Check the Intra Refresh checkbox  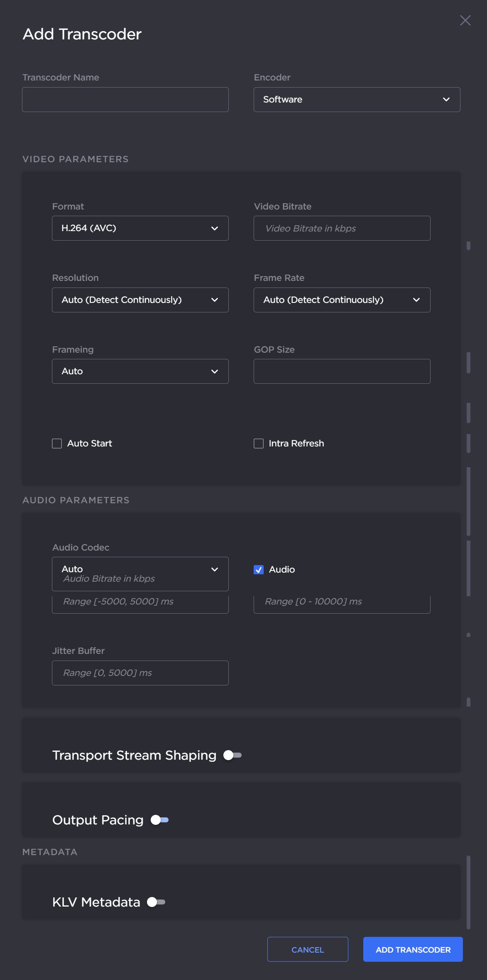pyautogui.click(x=259, y=444)
